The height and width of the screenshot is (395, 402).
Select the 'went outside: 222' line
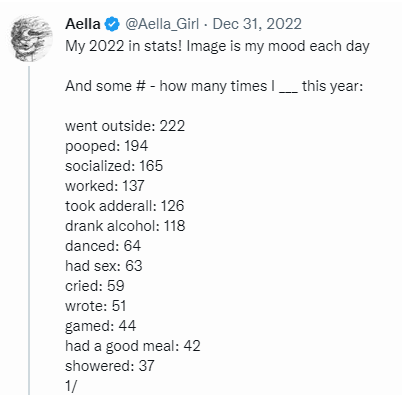pos(125,126)
